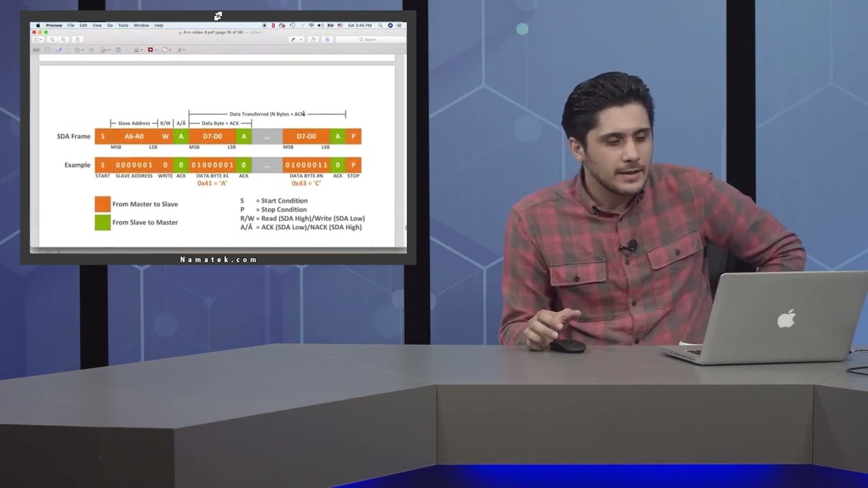Open Spotlight search in menu bar

(380, 25)
